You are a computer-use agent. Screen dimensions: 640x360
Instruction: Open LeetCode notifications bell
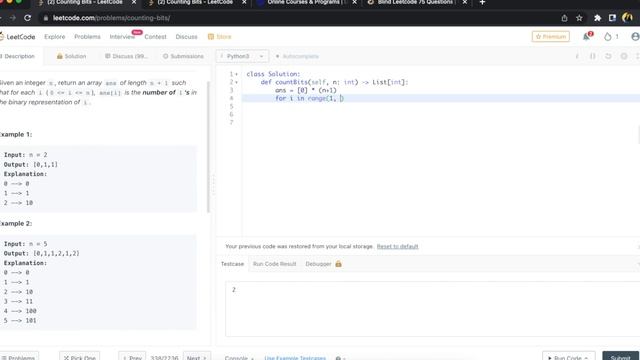(587, 37)
